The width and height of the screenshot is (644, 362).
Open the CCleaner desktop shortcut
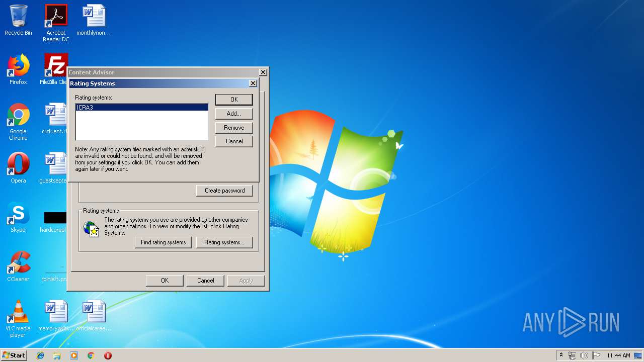tap(18, 266)
